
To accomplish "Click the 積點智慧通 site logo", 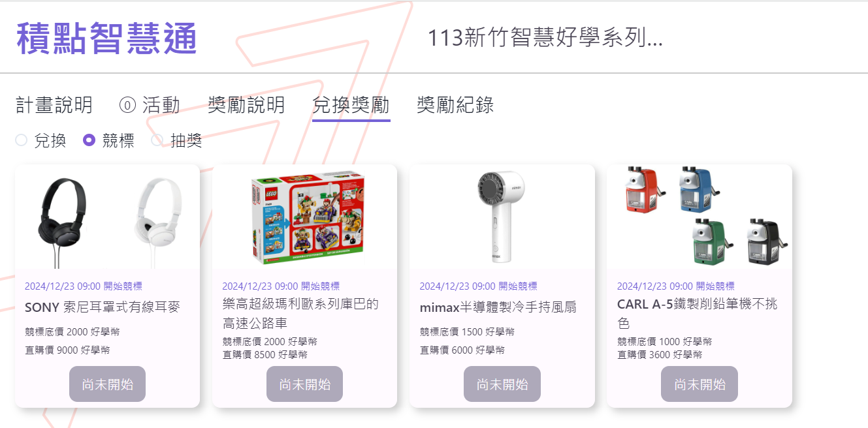I will [x=107, y=38].
